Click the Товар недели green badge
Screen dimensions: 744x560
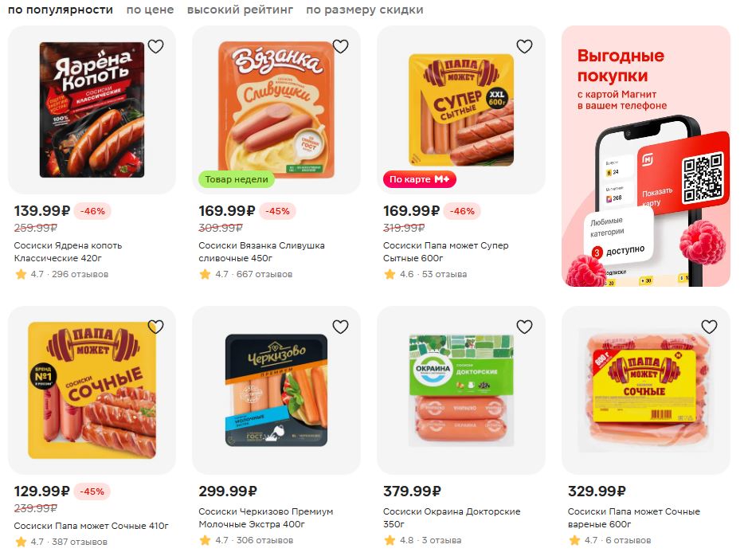pyautogui.click(x=237, y=179)
